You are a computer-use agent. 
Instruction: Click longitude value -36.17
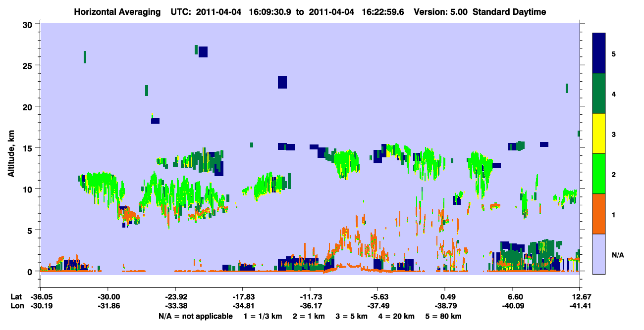[310, 306]
